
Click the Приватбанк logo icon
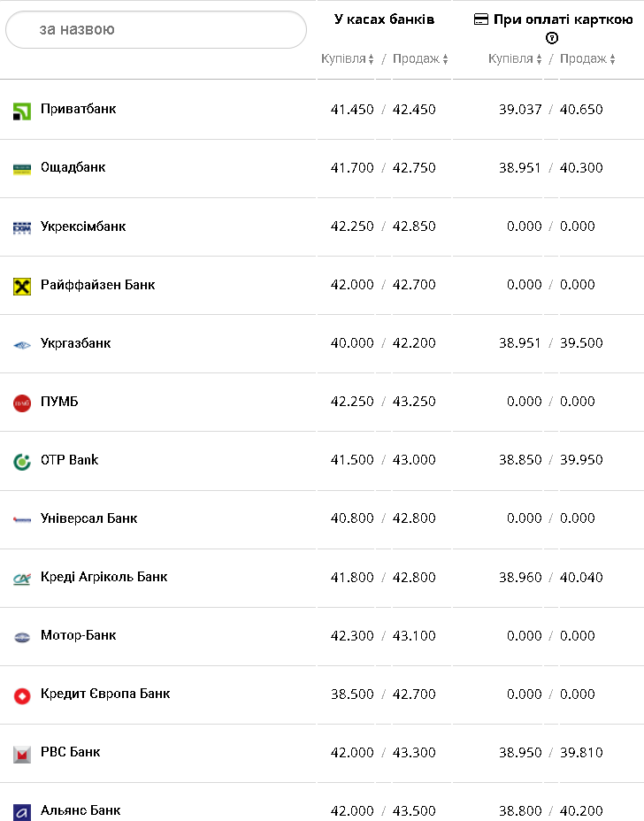point(22,111)
